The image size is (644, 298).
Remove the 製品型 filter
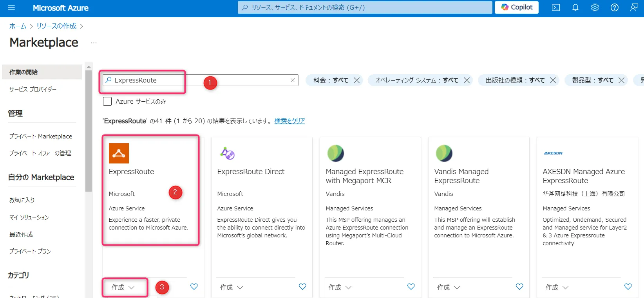coord(621,80)
